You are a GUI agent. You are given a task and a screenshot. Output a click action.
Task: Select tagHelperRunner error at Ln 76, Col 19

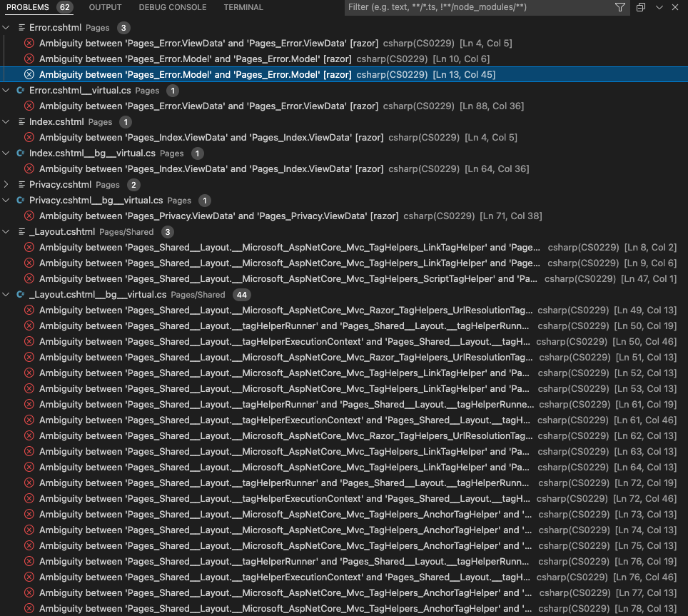click(x=284, y=561)
